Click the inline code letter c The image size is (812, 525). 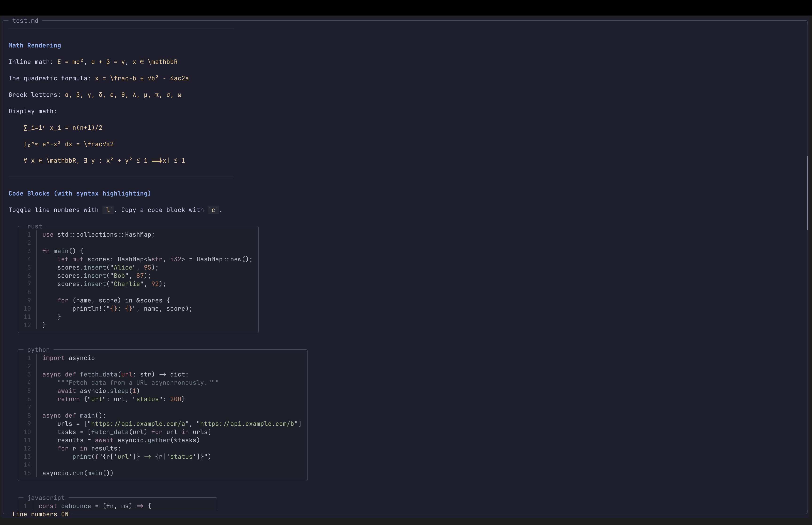tap(213, 210)
